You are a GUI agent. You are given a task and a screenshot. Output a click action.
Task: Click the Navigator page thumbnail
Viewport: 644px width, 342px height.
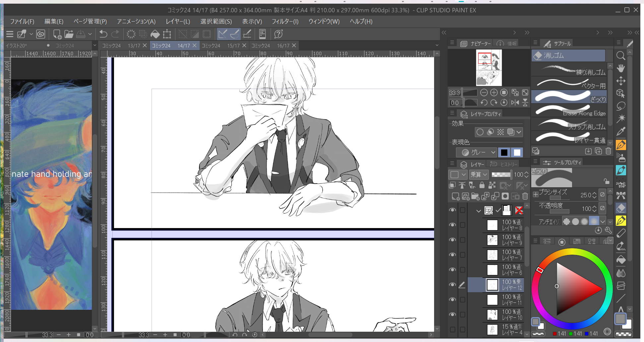[x=489, y=68]
